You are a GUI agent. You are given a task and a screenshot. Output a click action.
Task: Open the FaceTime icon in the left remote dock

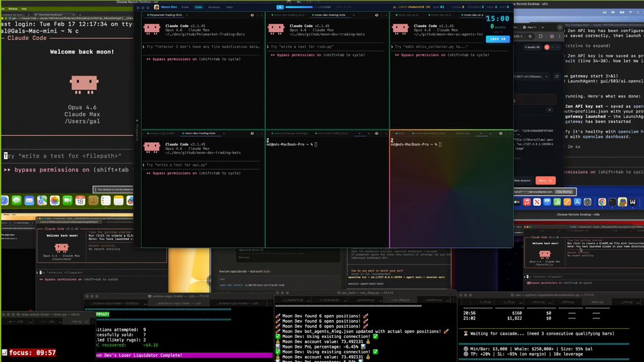[x=67, y=201]
